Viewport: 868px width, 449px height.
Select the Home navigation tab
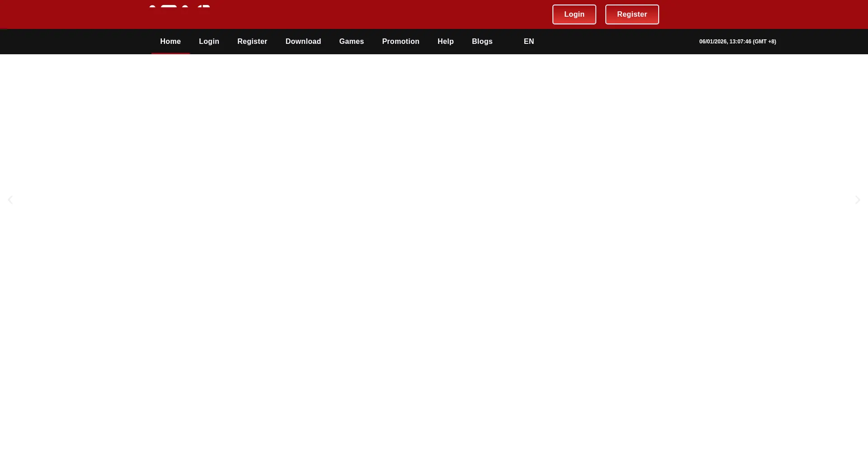tap(170, 42)
